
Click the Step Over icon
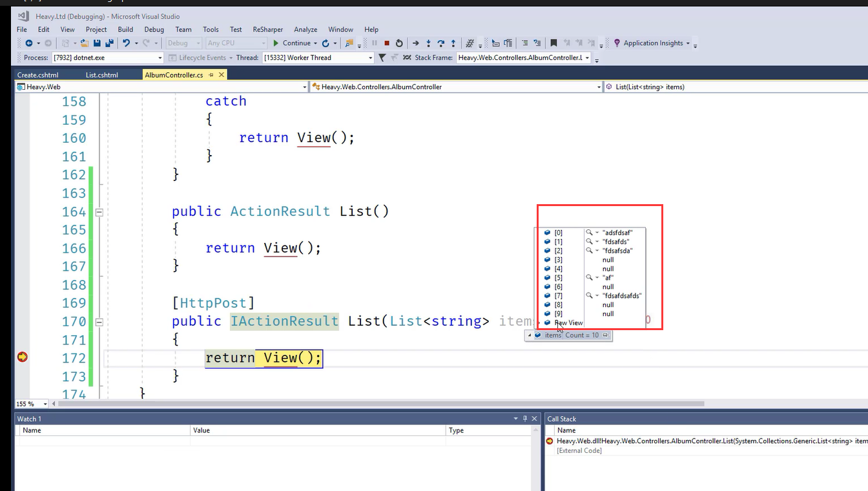(441, 43)
